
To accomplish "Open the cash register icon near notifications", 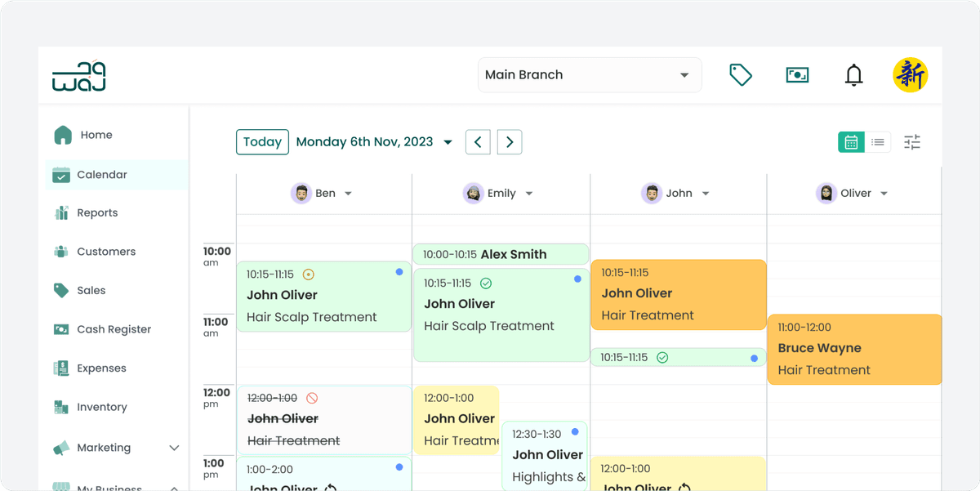I will click(797, 74).
